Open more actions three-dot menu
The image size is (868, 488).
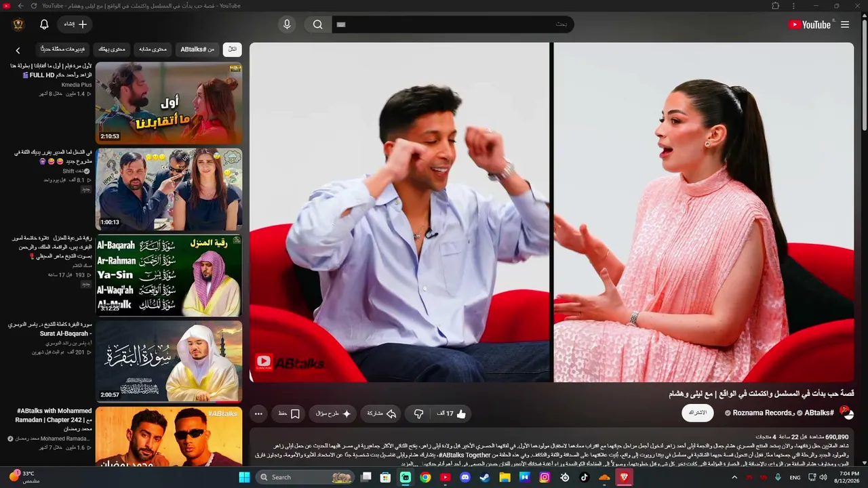click(258, 413)
